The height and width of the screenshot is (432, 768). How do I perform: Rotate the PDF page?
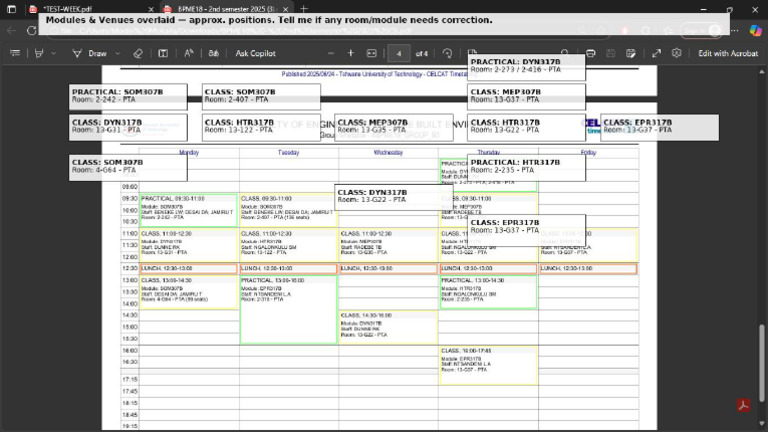pyautogui.click(x=447, y=53)
